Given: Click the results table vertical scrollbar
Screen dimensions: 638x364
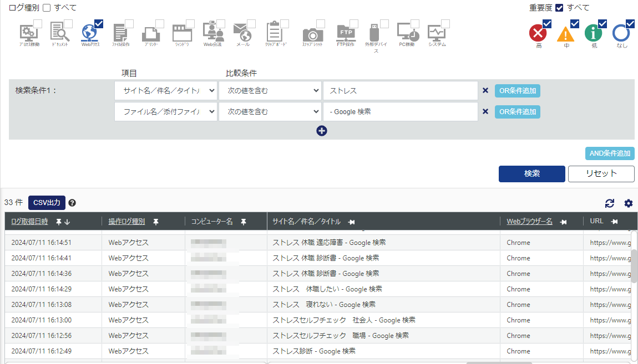Looking at the screenshot, I should (x=634, y=266).
